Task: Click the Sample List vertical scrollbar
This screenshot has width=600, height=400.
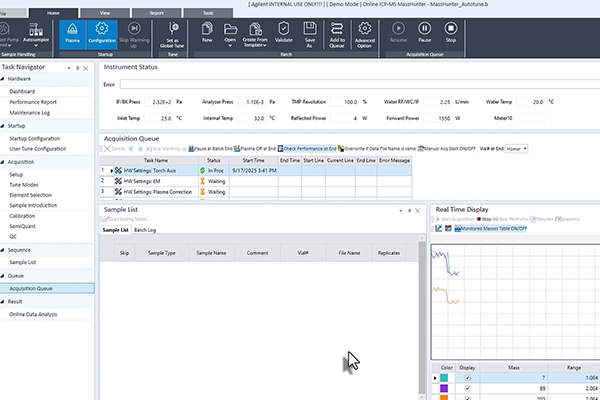Action: pyautogui.click(x=422, y=318)
